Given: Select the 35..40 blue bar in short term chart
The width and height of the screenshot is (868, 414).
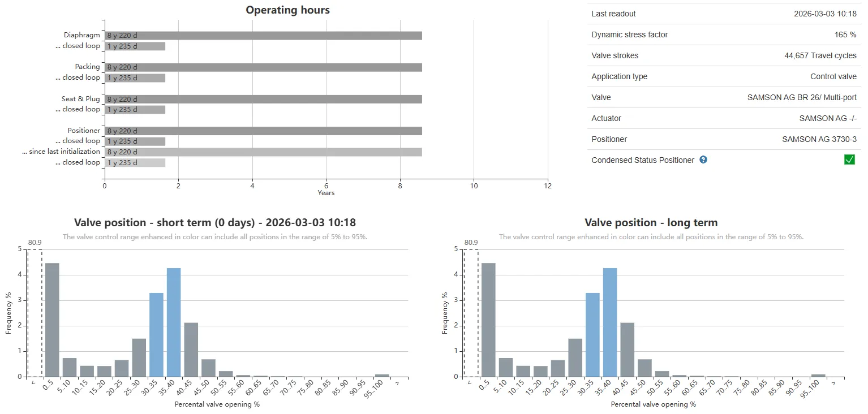Looking at the screenshot, I should tap(174, 322).
